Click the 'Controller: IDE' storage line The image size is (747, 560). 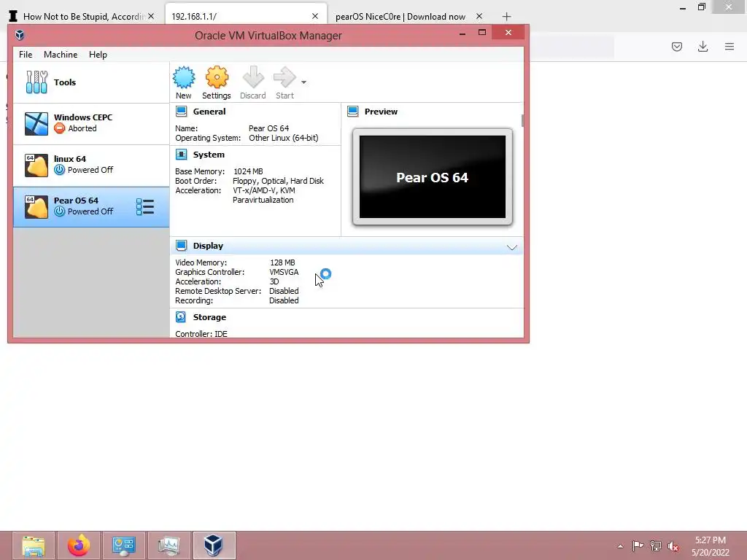click(201, 334)
